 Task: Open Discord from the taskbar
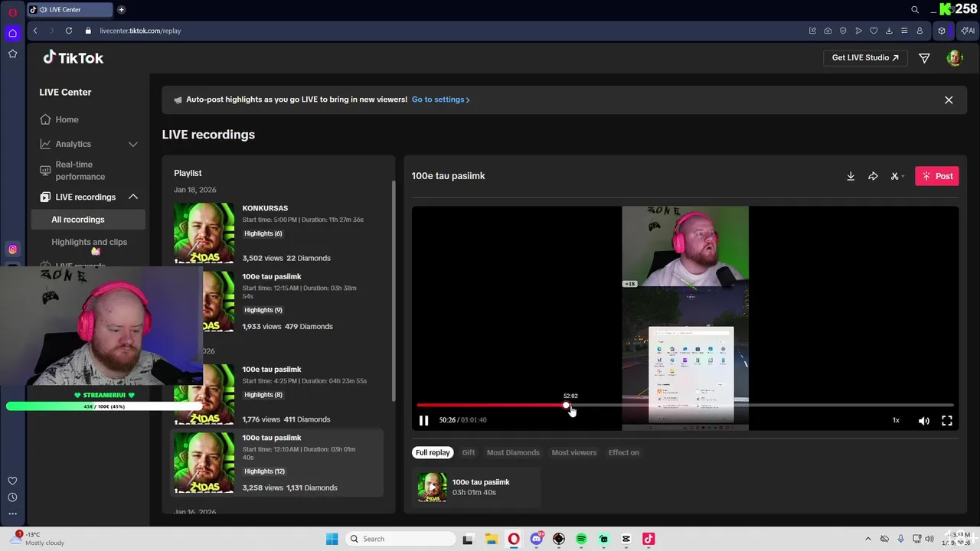click(536, 539)
